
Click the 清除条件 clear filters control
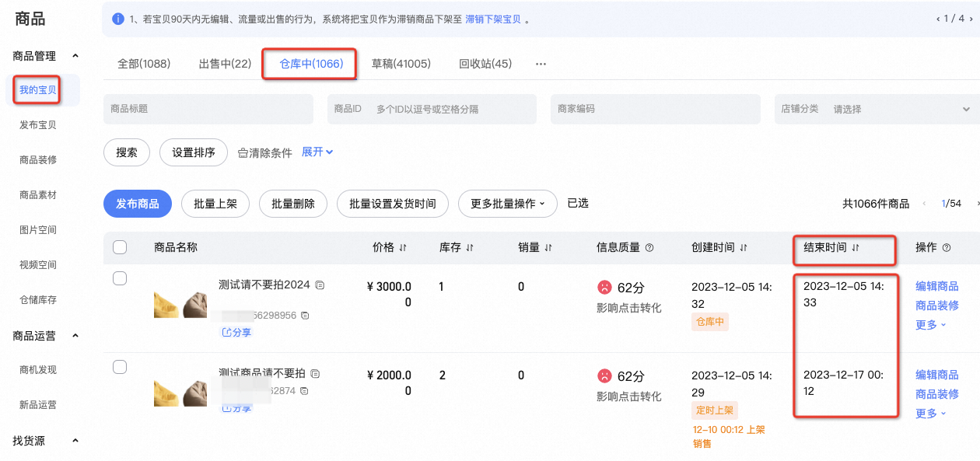(x=264, y=153)
